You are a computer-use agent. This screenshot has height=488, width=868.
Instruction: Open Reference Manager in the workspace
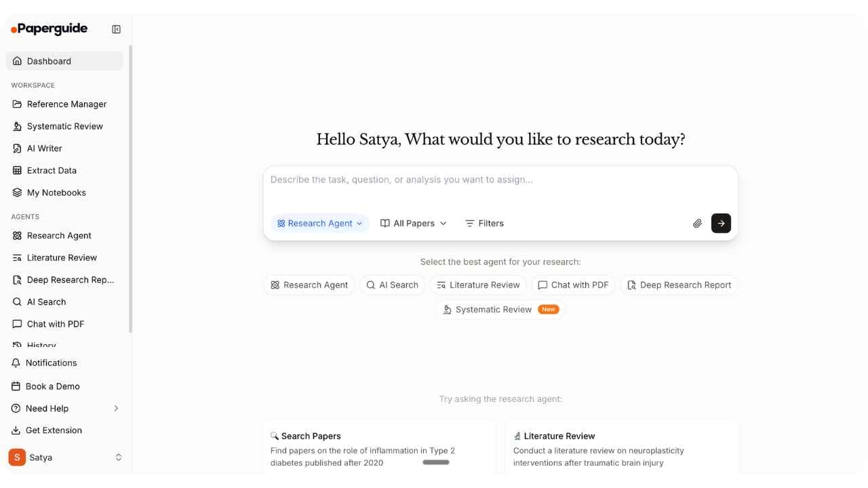pos(64,104)
